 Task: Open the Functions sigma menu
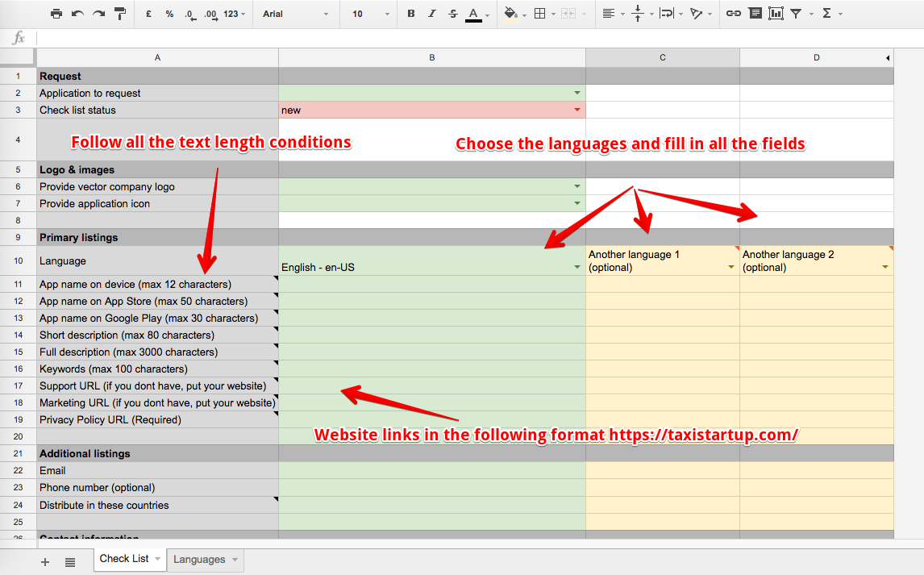pos(826,14)
